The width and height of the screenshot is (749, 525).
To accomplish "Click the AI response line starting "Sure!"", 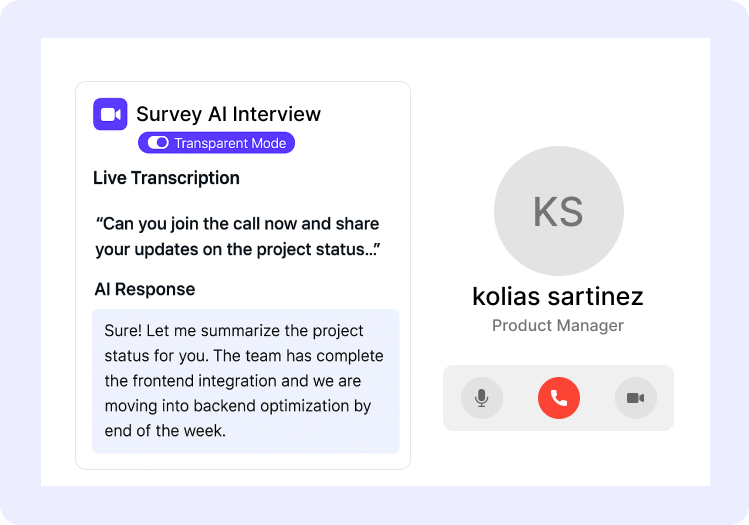I will (x=234, y=331).
